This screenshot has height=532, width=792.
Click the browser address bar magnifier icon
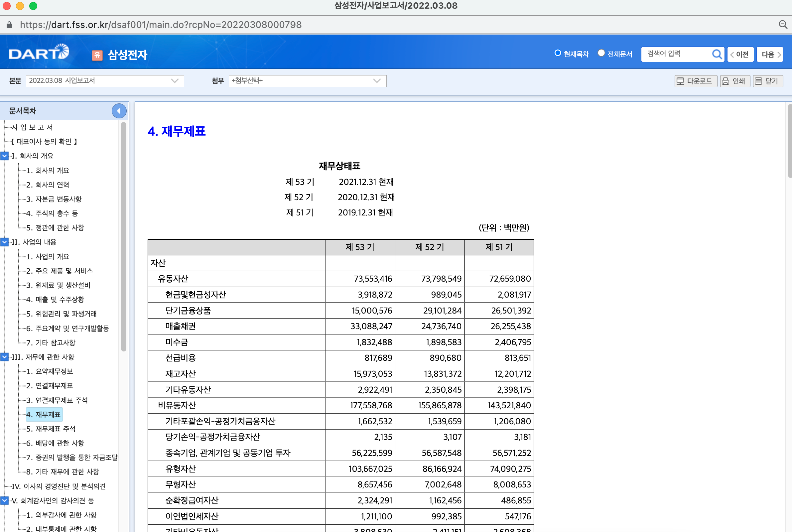pyautogui.click(x=783, y=24)
